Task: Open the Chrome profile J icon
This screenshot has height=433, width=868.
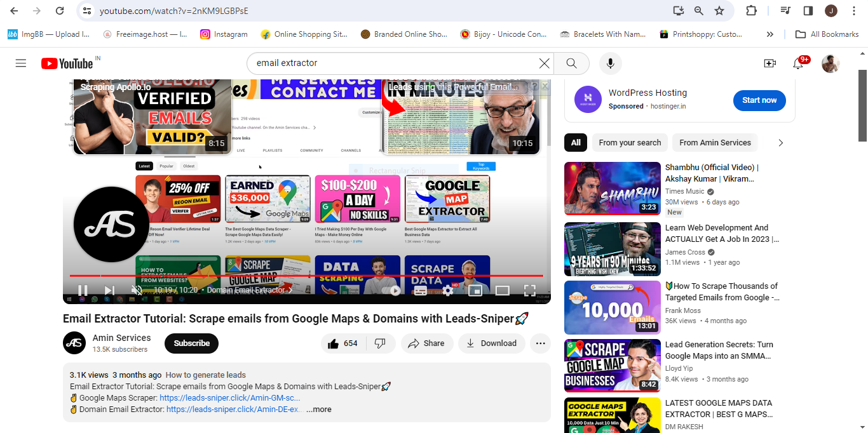Action: [x=831, y=11]
